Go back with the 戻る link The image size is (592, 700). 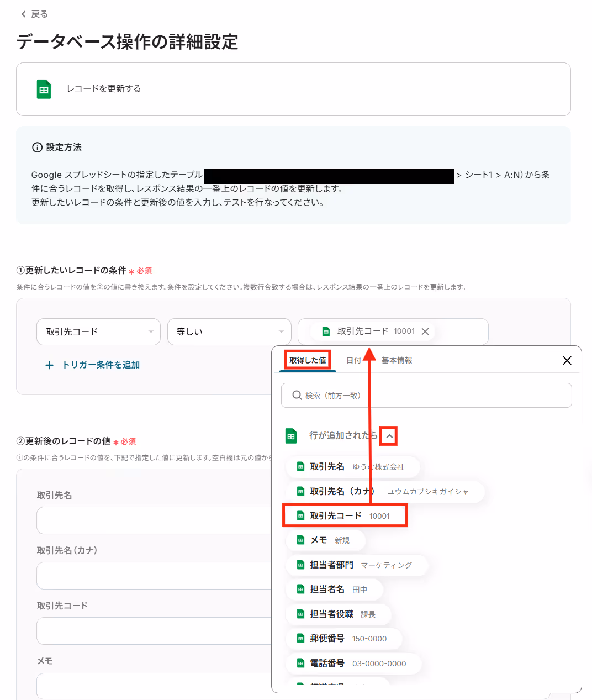[34, 14]
